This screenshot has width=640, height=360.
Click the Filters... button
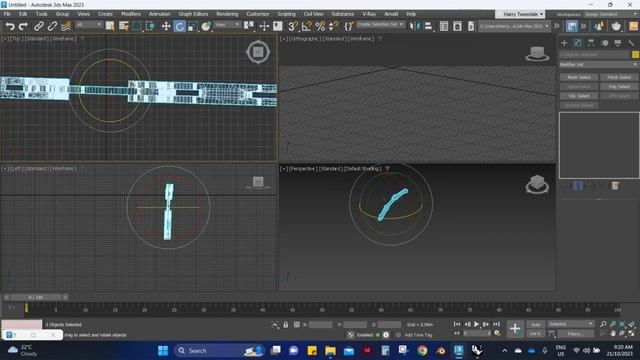[576, 334]
